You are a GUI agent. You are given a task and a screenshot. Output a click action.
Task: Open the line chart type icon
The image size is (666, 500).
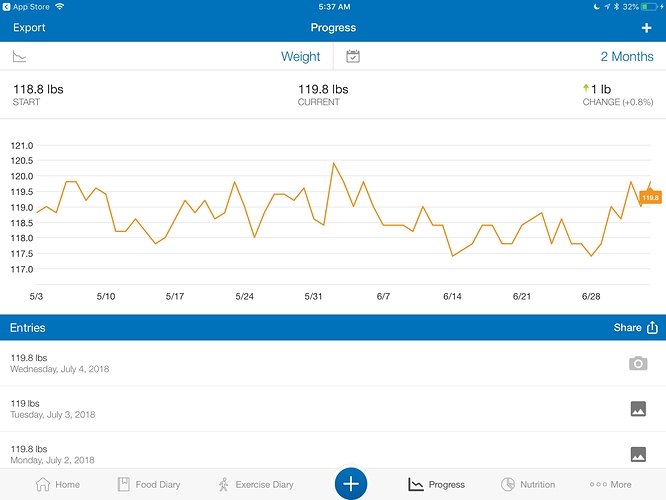[x=20, y=56]
